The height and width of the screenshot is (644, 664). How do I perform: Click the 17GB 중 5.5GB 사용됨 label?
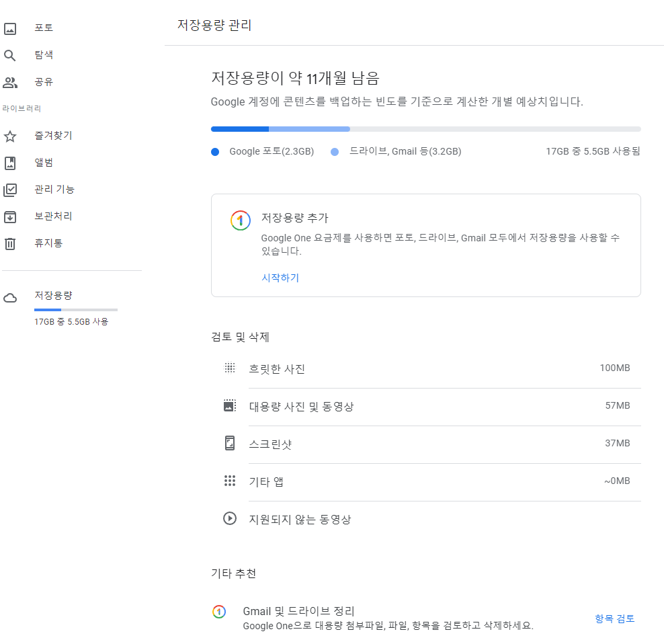pyautogui.click(x=593, y=151)
